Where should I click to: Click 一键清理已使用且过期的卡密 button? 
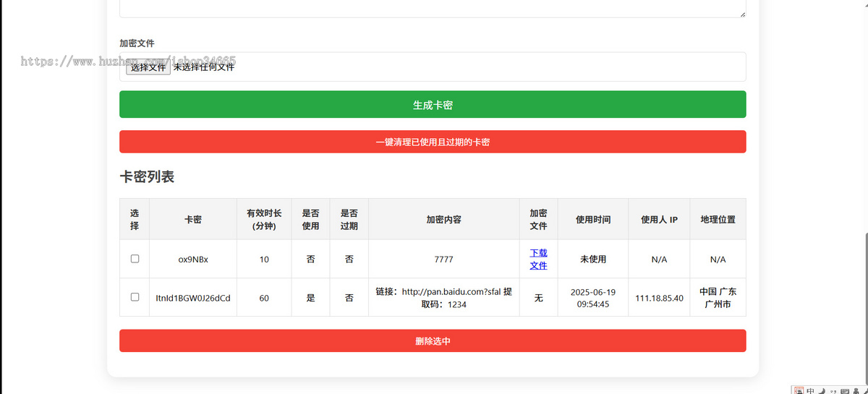click(433, 142)
